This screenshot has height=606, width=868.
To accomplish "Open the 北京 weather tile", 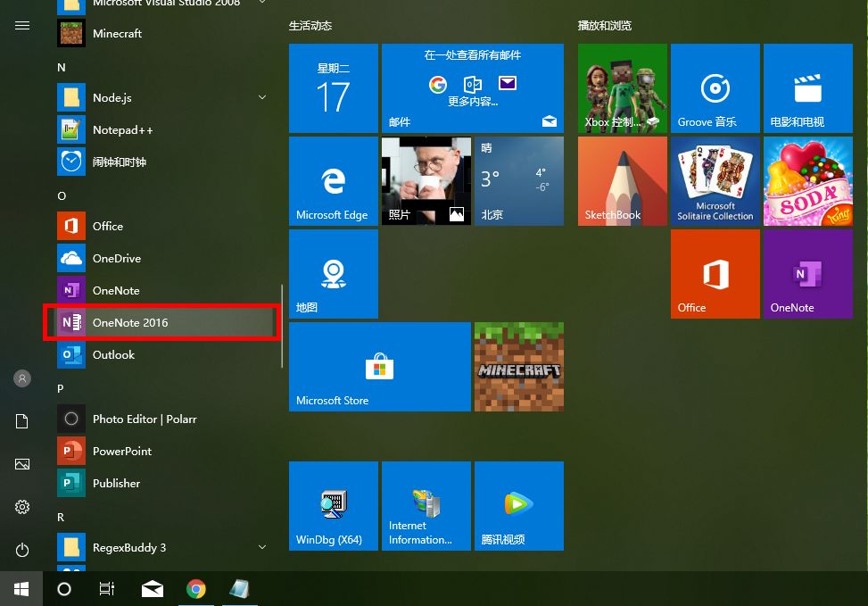I will tap(519, 181).
